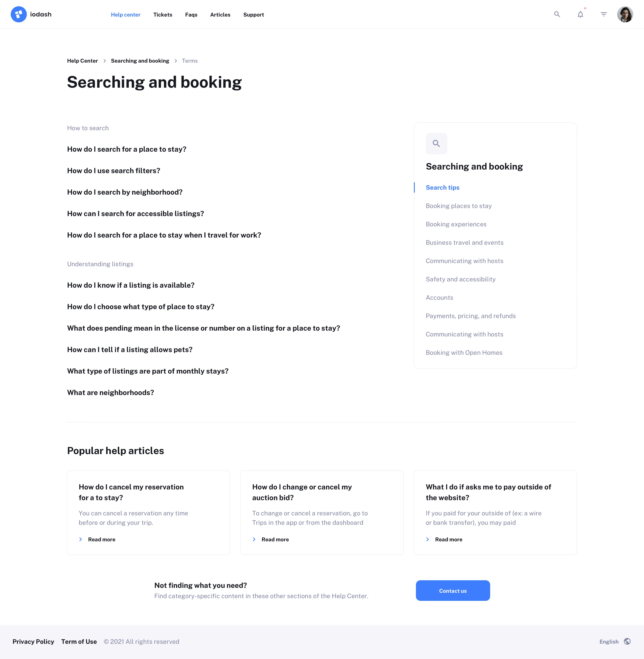Screen dimensions: 644x659
Task: Click the notification bell
Action: pos(580,14)
